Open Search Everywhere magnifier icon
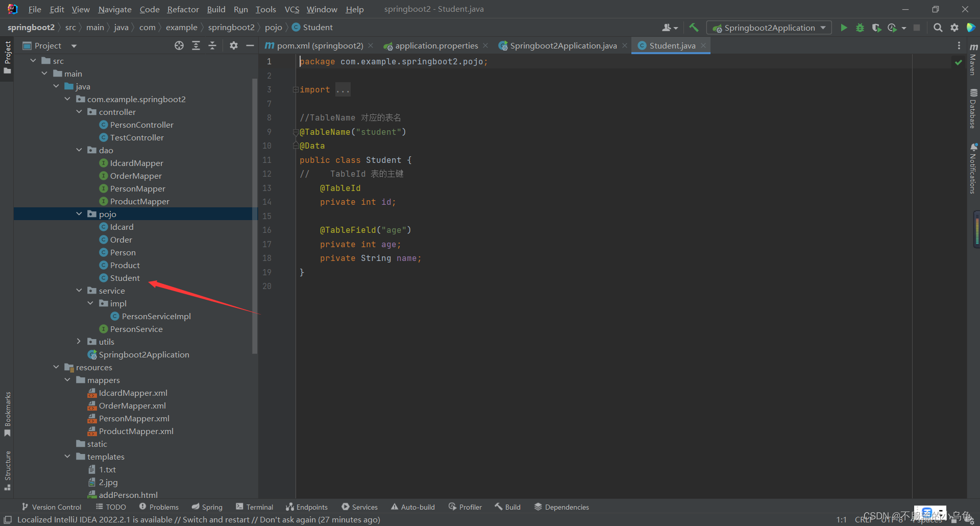980x526 pixels. [x=938, y=28]
